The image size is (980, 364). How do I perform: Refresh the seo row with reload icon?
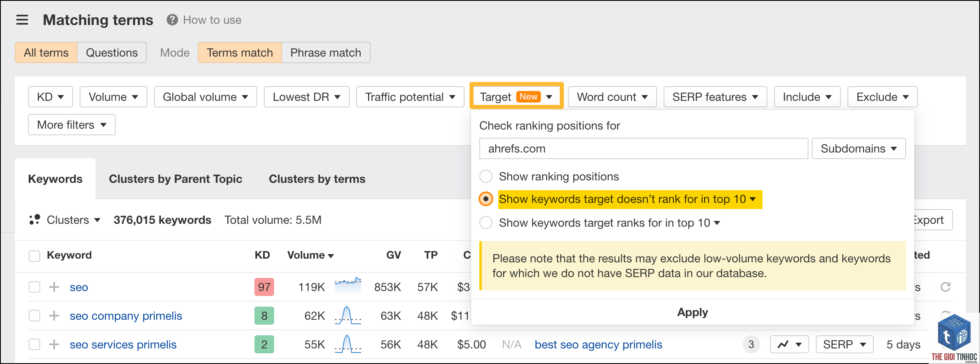click(x=946, y=287)
